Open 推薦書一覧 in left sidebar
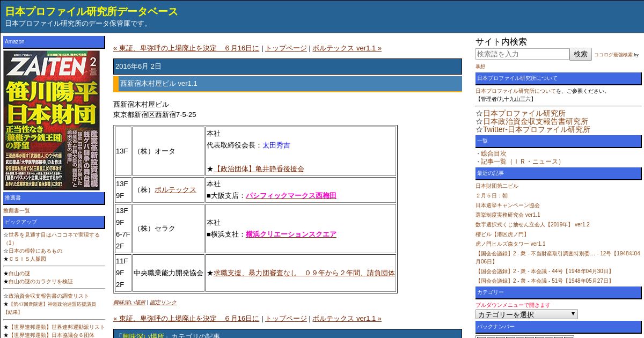This screenshot has width=644, height=338. pyautogui.click(x=17, y=211)
